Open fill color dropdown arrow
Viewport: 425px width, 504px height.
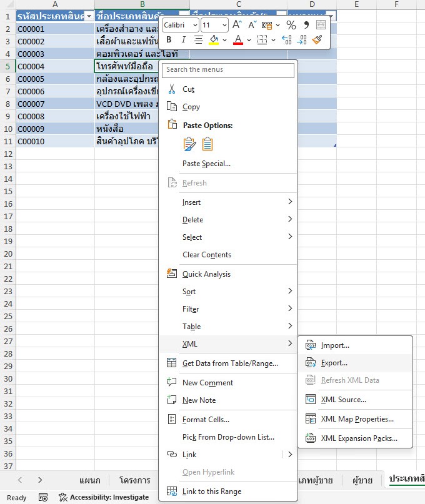(x=224, y=40)
